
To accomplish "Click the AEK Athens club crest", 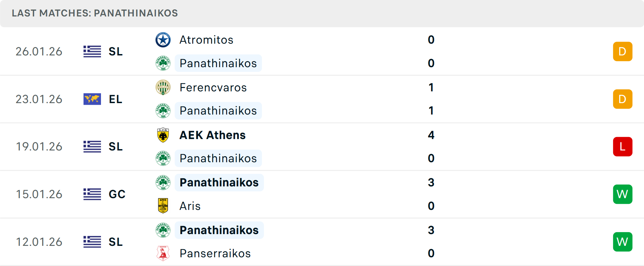I will pos(163,135).
